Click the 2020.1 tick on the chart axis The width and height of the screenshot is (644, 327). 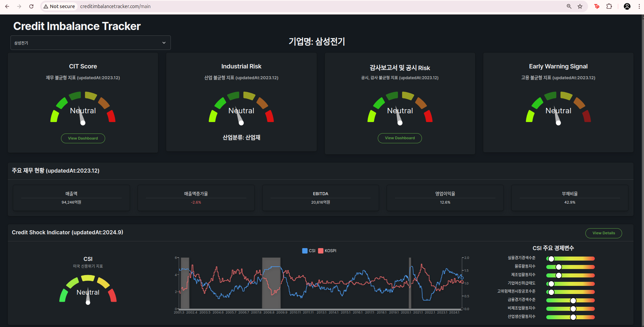[406, 313]
